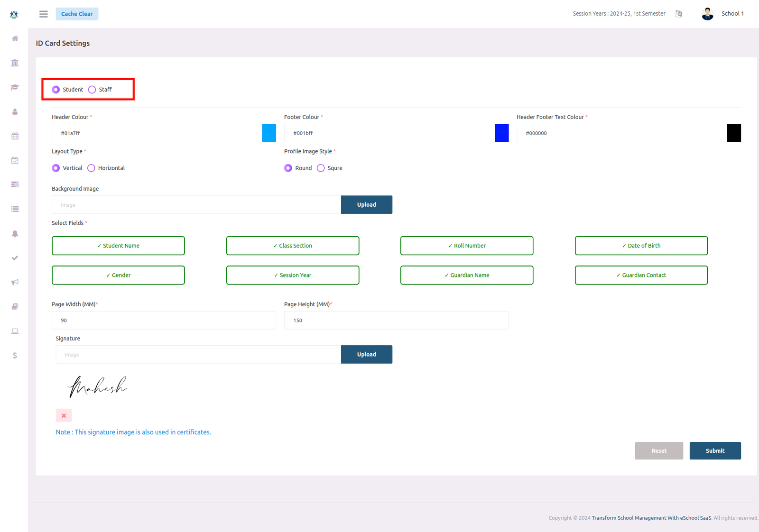Open the dollar sign fees icon
The image size is (759, 532).
[15, 356]
